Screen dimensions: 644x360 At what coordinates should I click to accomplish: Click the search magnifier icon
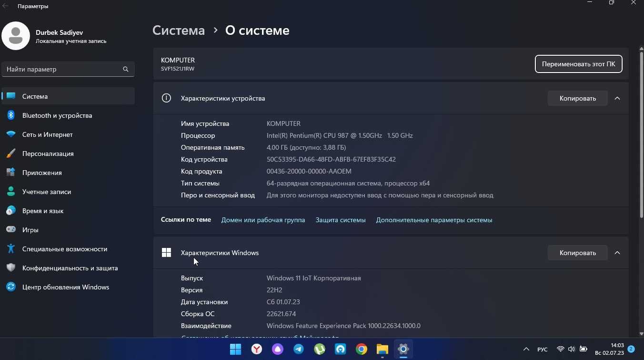tap(126, 69)
